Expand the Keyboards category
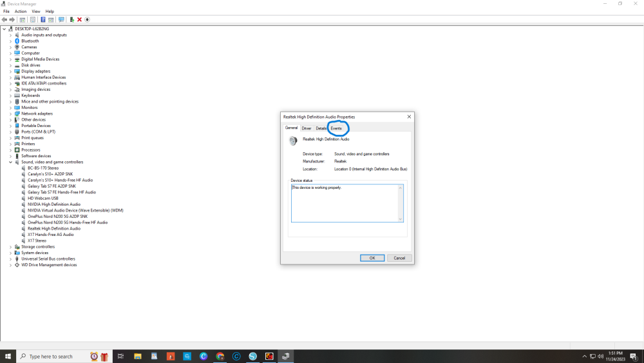Viewport: 644px width, 363px height. point(11,95)
